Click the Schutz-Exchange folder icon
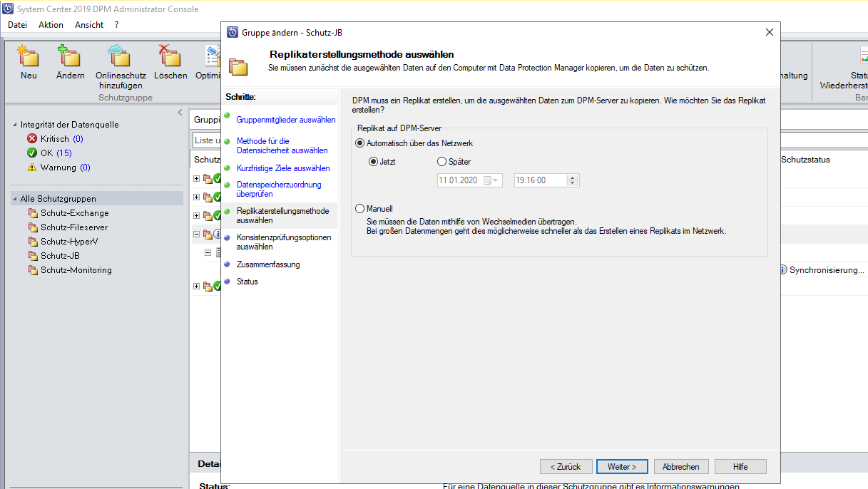Viewport: 868px width, 489px height. pos(34,213)
